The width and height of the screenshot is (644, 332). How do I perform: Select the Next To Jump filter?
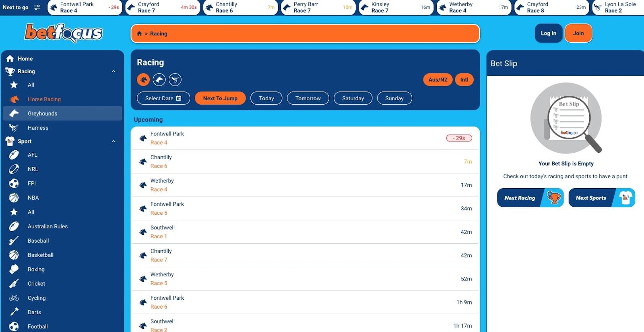[220, 98]
